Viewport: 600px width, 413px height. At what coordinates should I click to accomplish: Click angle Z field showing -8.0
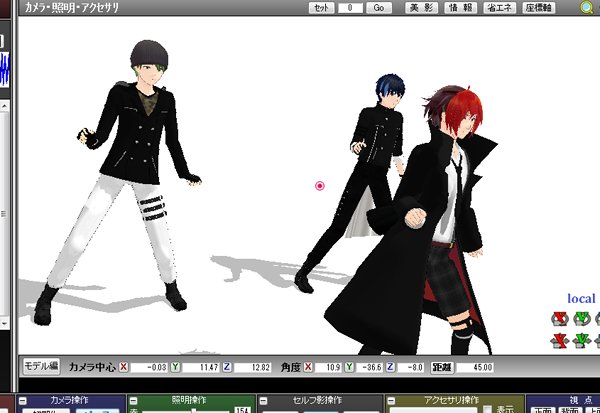410,367
